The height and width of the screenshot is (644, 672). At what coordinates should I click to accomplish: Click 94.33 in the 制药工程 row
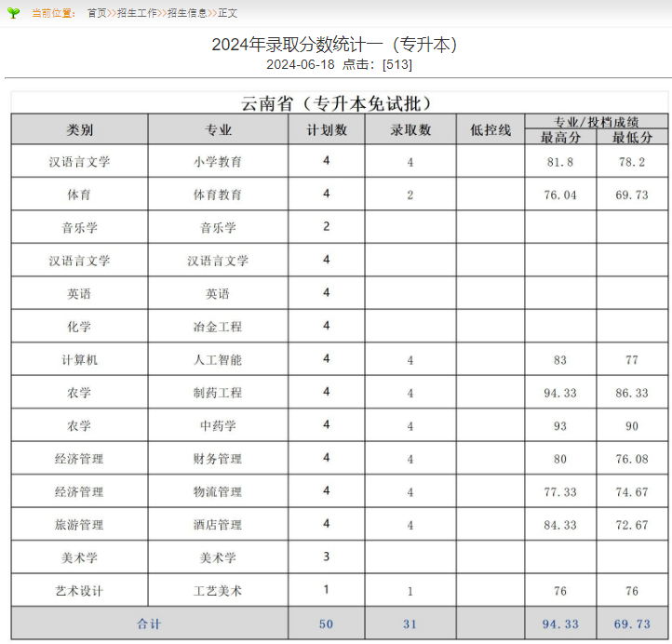[x=560, y=393]
